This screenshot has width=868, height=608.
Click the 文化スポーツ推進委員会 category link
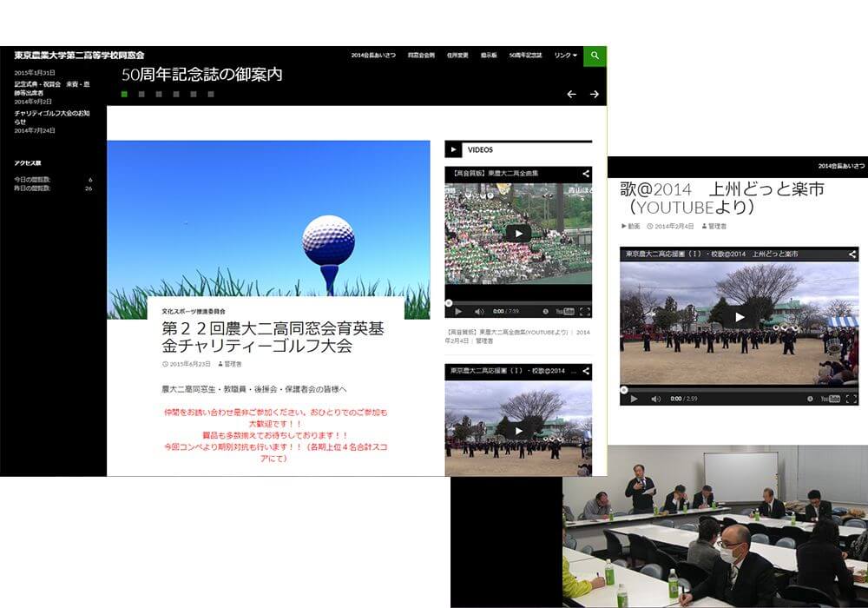click(x=194, y=310)
